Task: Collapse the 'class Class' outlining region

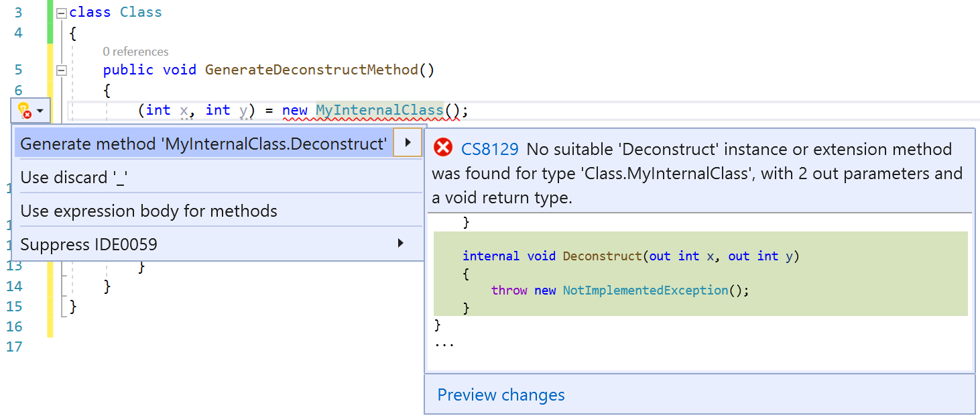Action: [60, 11]
